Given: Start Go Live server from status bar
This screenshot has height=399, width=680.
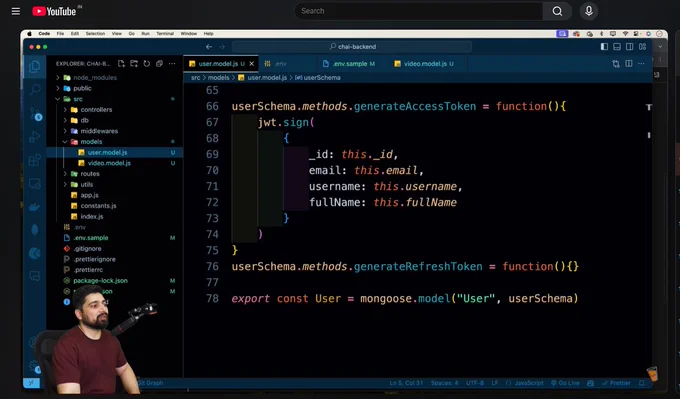Looking at the screenshot, I should [565, 383].
